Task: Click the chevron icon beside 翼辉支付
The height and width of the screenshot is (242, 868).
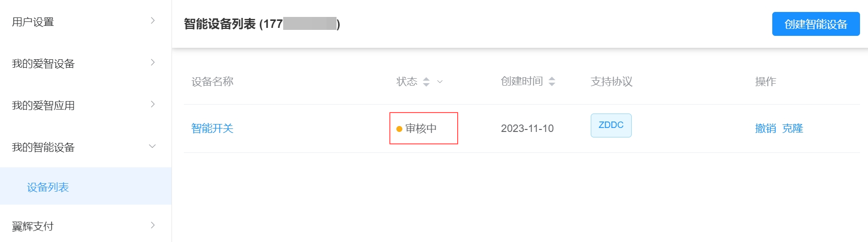Action: (153, 225)
